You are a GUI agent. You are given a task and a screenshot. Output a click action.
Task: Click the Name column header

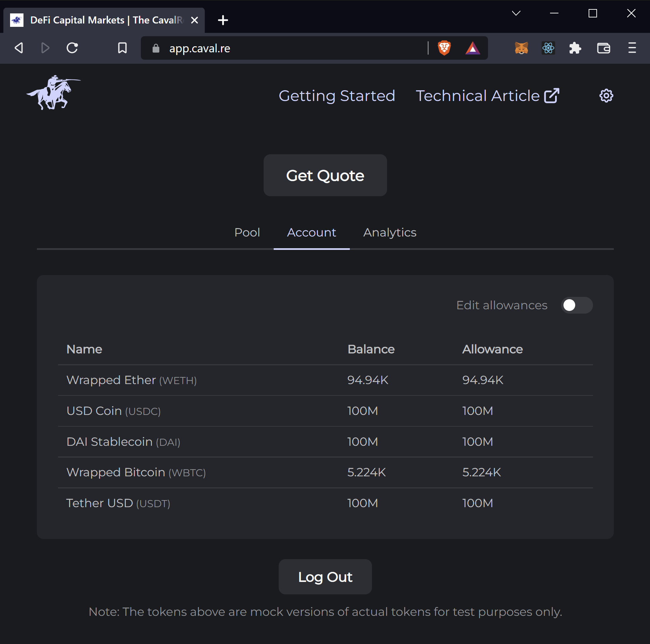point(84,349)
